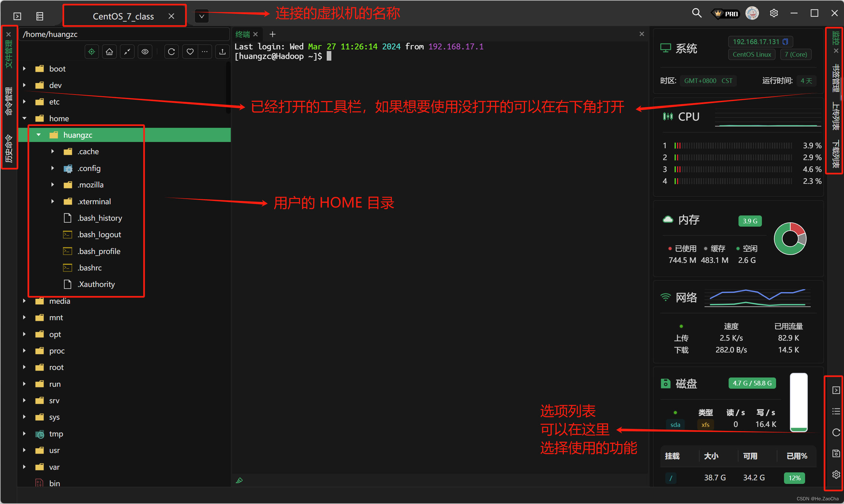Copy the IP address 192.168.17.131
844x504 pixels.
pos(785,42)
